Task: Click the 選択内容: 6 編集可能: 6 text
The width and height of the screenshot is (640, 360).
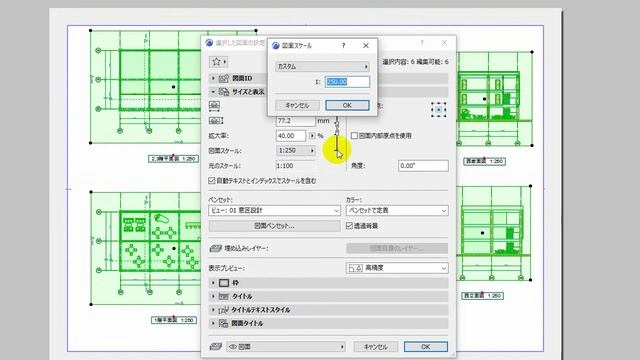Action: pyautogui.click(x=415, y=62)
